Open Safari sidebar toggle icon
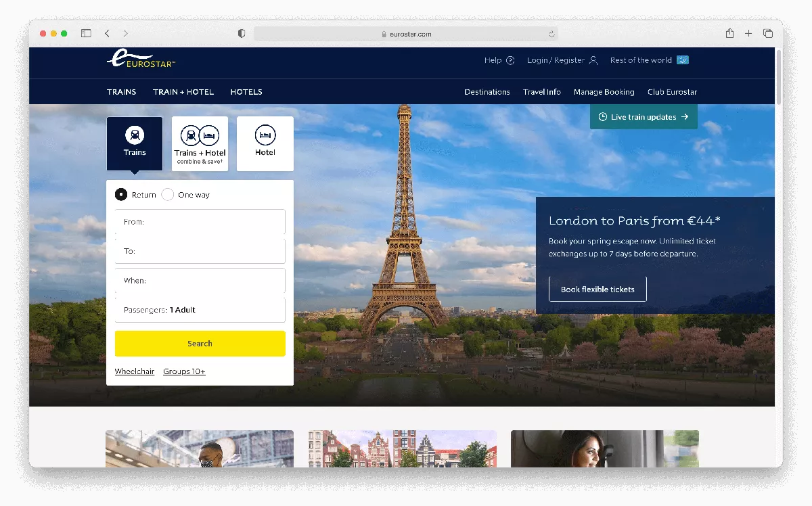Viewport: 812px width, 506px height. pos(86,33)
